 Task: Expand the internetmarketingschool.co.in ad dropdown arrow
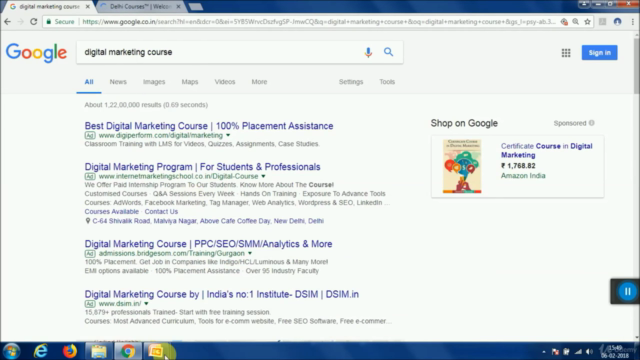coord(263,176)
